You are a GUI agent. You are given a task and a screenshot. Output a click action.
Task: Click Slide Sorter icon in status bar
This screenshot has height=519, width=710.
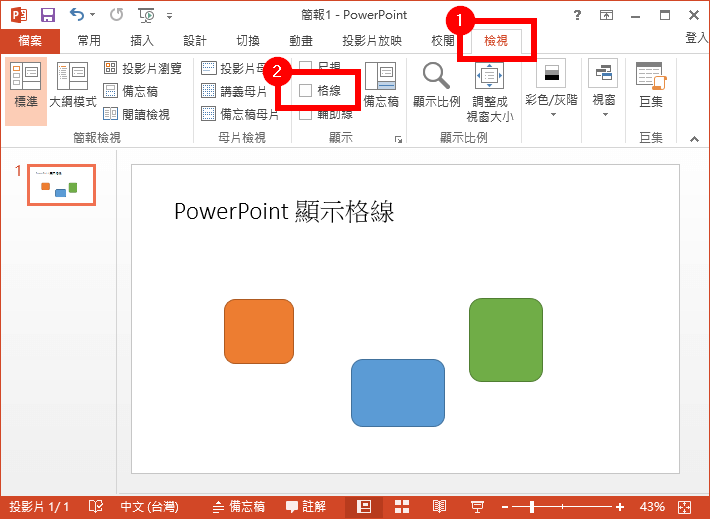(402, 506)
